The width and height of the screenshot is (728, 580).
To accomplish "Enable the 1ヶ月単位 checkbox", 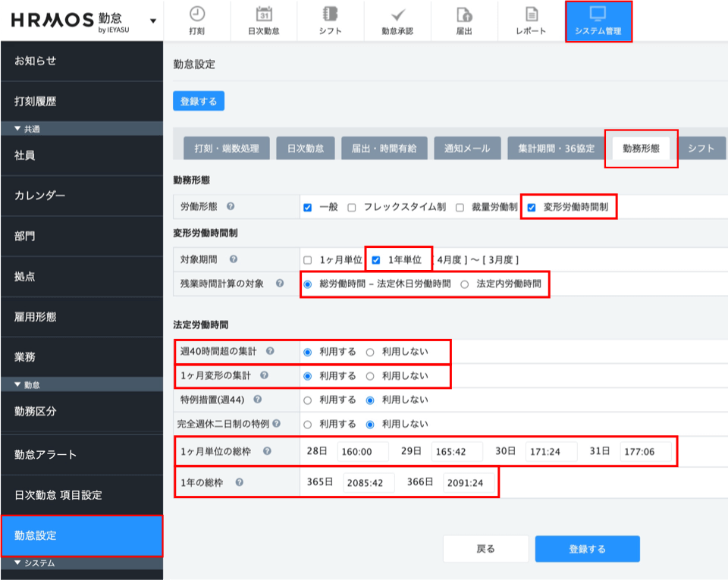I will pyautogui.click(x=307, y=260).
